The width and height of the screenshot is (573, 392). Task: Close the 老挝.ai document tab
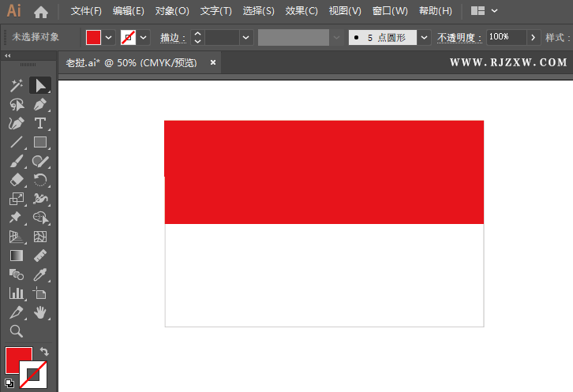pyautogui.click(x=213, y=62)
